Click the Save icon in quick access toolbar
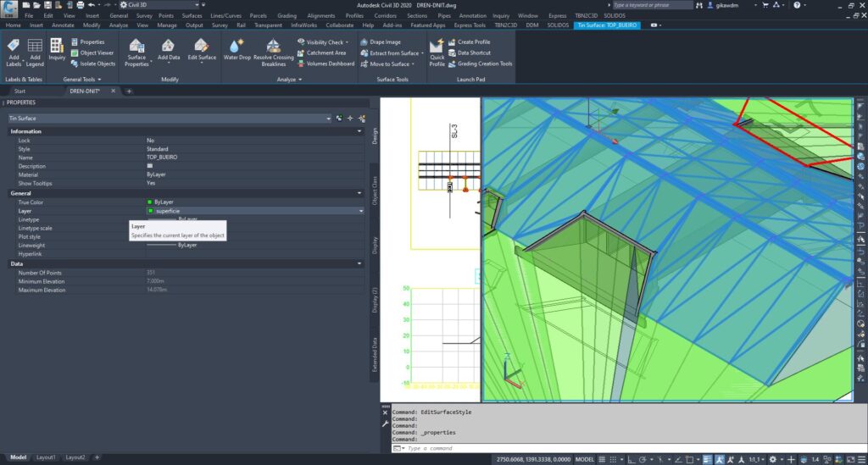Screen dimensions: 868x465 tap(47, 5)
